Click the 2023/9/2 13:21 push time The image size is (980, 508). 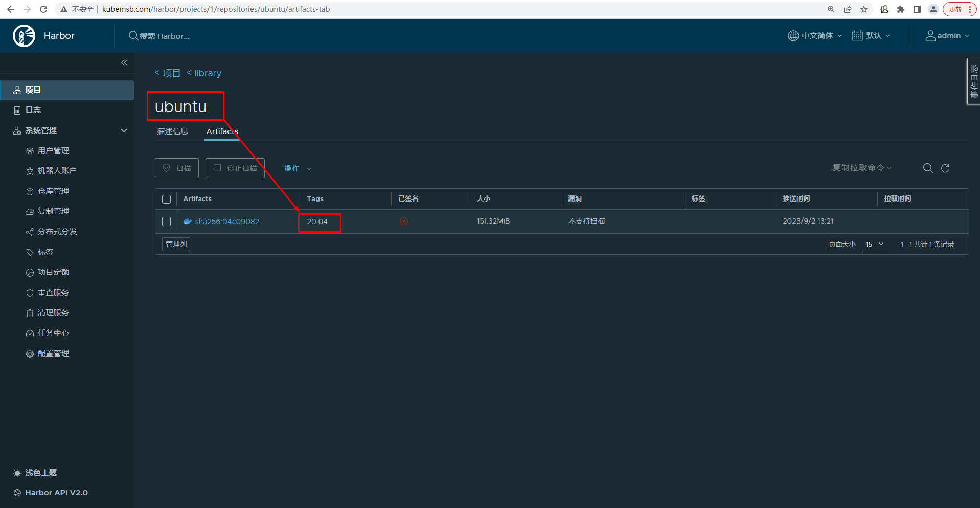click(x=808, y=222)
